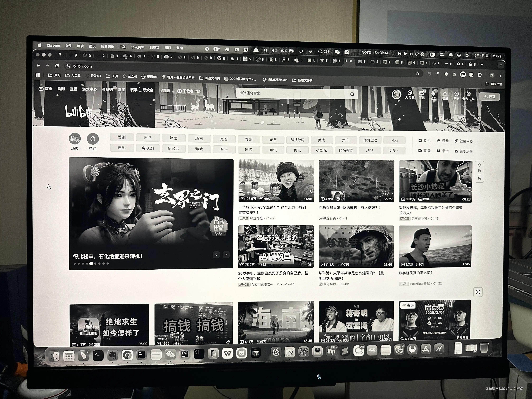
Task: Open the 收藏 favorites star icon
Action: 445,94
